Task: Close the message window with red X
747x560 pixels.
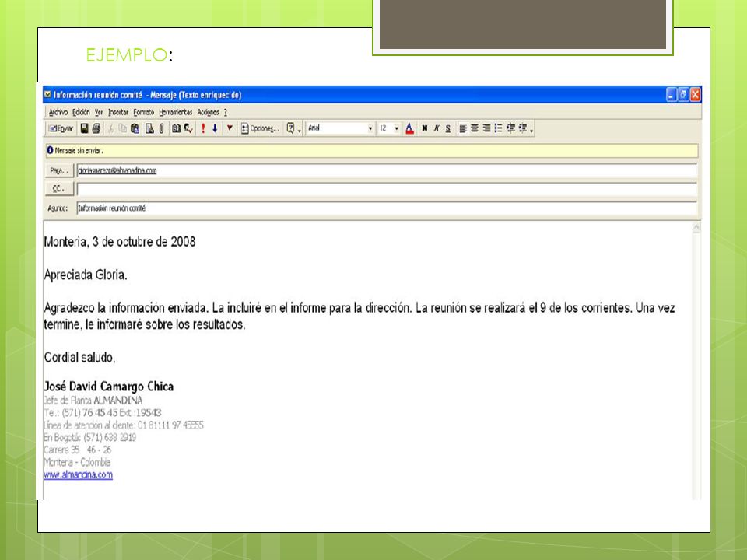Action: (x=695, y=95)
